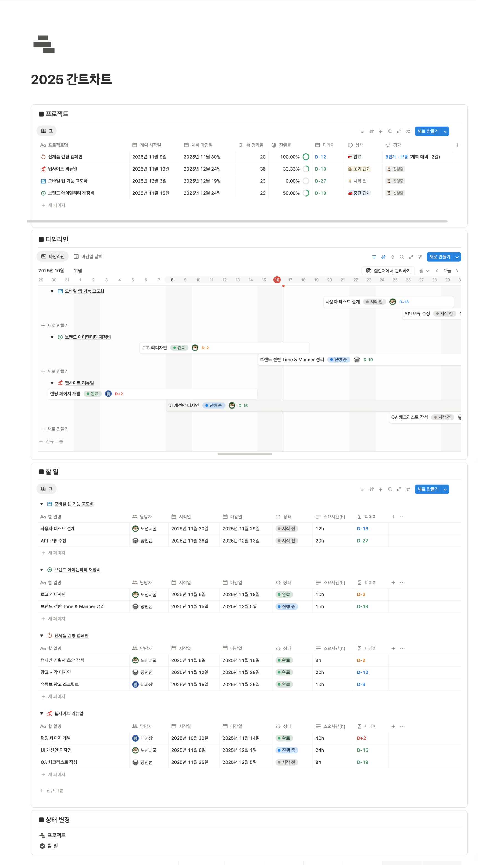504x865 pixels.
Task: Click the search icon in 프로젝트 toolbar
Action: (x=390, y=131)
